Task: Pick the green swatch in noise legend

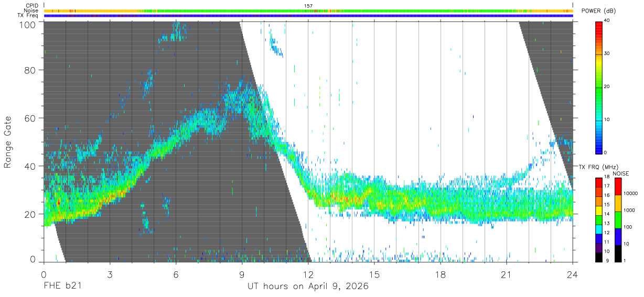Action: (617, 220)
